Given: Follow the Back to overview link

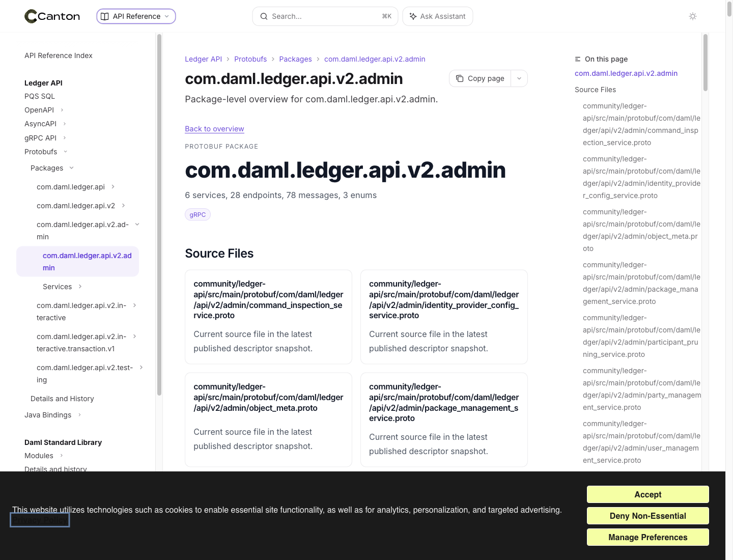Looking at the screenshot, I should [214, 129].
